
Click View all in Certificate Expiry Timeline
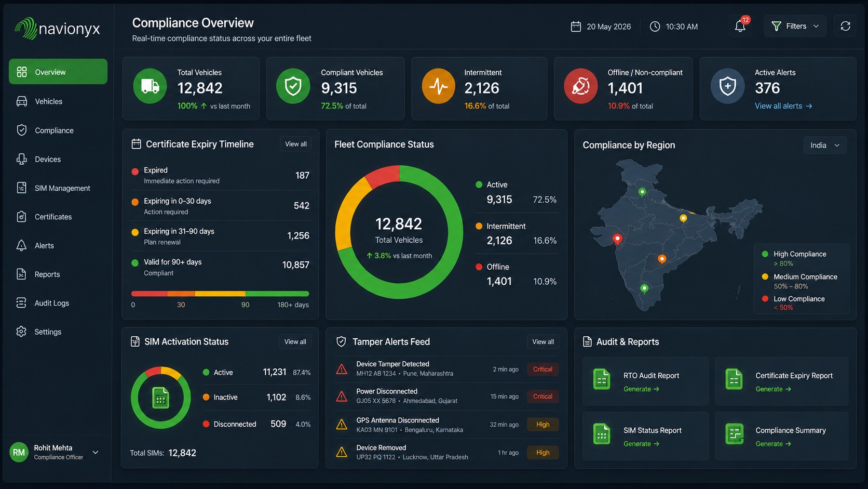[295, 144]
